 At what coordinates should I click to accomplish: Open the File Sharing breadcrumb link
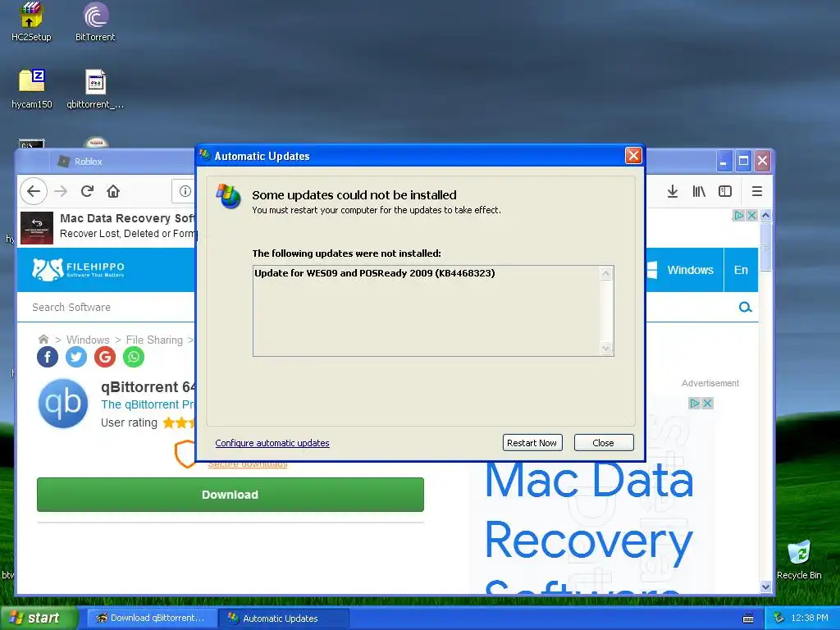pyautogui.click(x=154, y=340)
